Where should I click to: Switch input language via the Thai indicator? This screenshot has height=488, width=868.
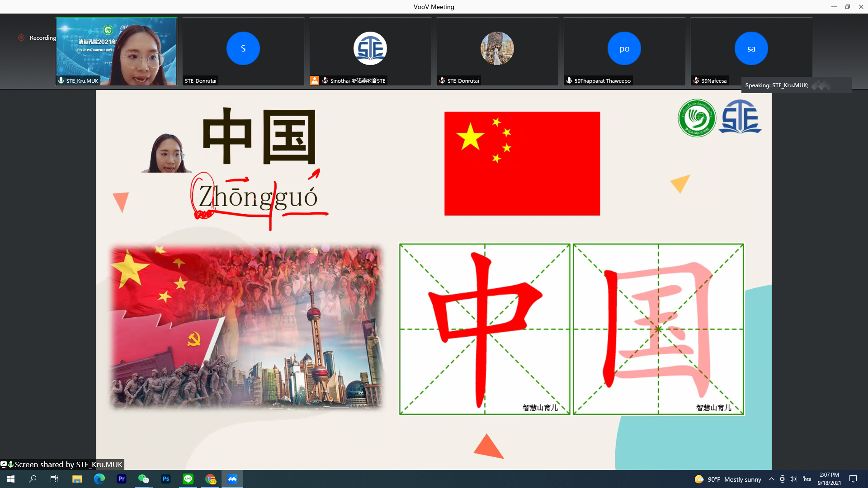pyautogui.click(x=807, y=479)
